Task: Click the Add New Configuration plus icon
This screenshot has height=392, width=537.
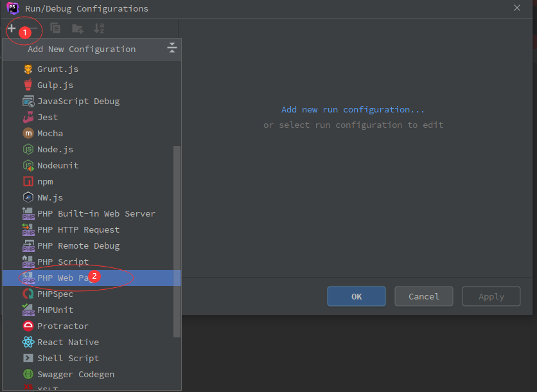Action: pos(12,28)
